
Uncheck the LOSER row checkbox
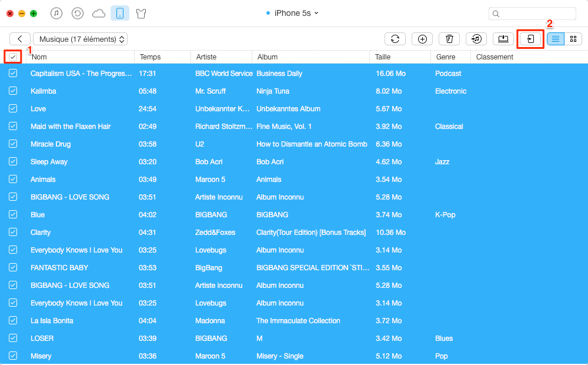[13, 338]
